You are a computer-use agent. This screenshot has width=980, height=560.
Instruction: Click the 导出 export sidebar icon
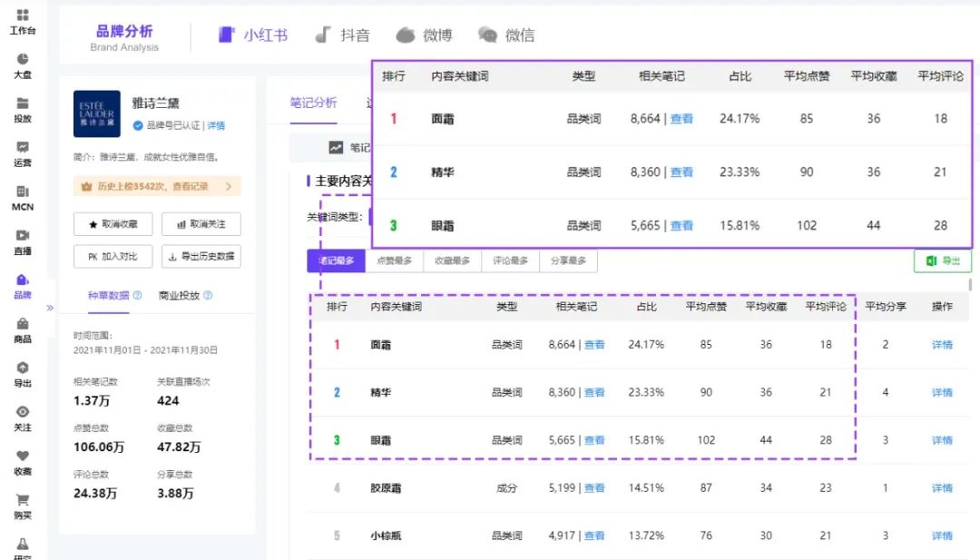(23, 368)
